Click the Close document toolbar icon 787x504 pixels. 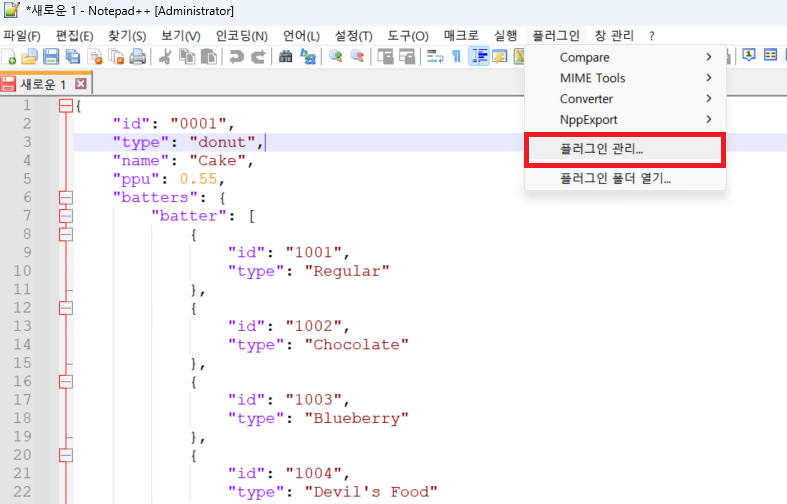94,56
